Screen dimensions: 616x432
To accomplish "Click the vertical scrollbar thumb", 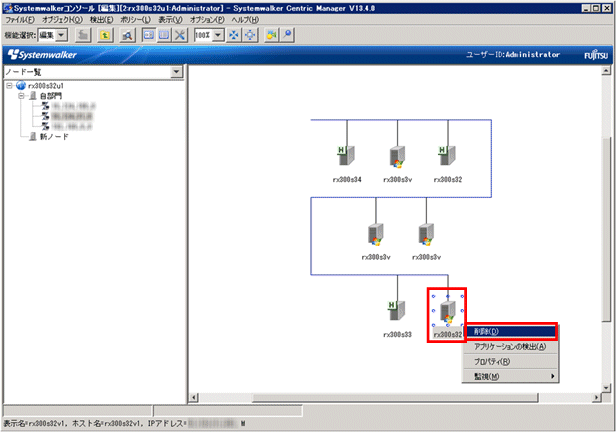I will click(x=606, y=229).
